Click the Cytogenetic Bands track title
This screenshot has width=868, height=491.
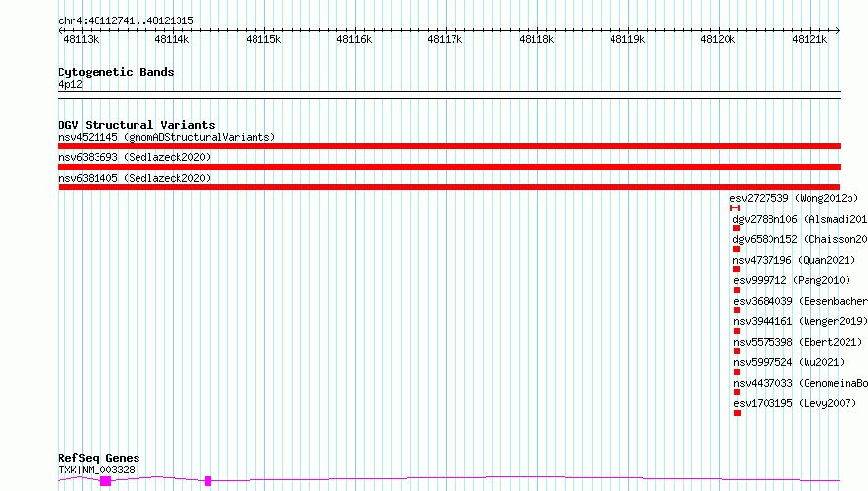point(116,72)
